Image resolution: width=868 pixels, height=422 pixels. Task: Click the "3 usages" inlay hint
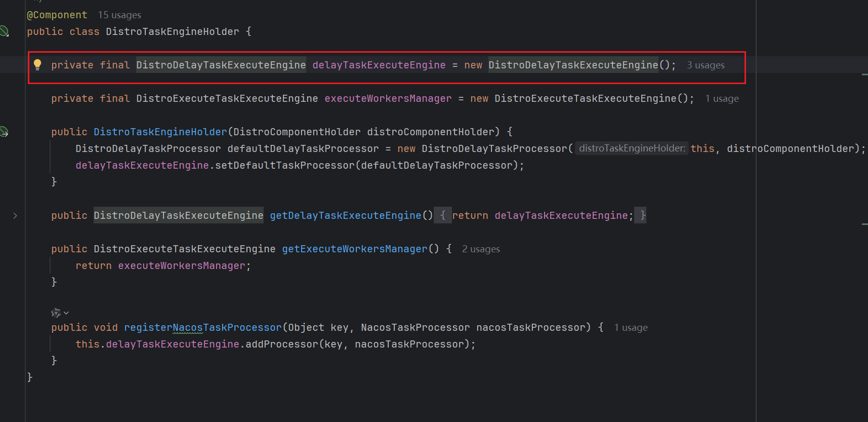(x=706, y=65)
